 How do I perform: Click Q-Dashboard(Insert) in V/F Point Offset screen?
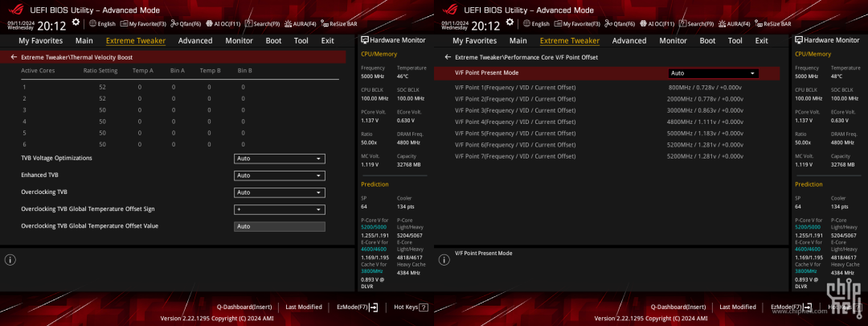[x=678, y=307]
